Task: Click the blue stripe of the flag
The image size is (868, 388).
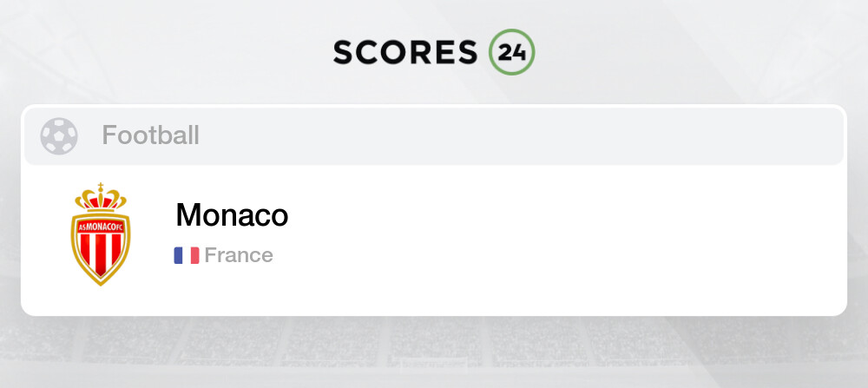Action: (178, 255)
